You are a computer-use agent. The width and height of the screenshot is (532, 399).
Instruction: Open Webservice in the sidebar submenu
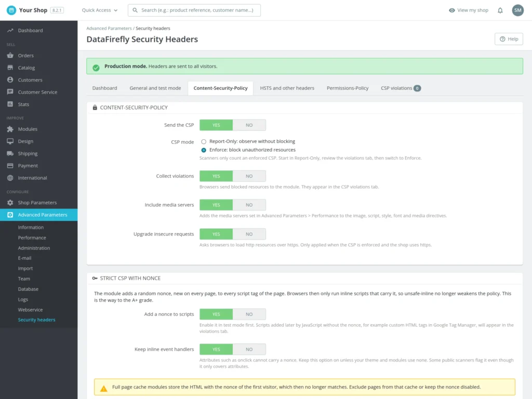tap(30, 310)
